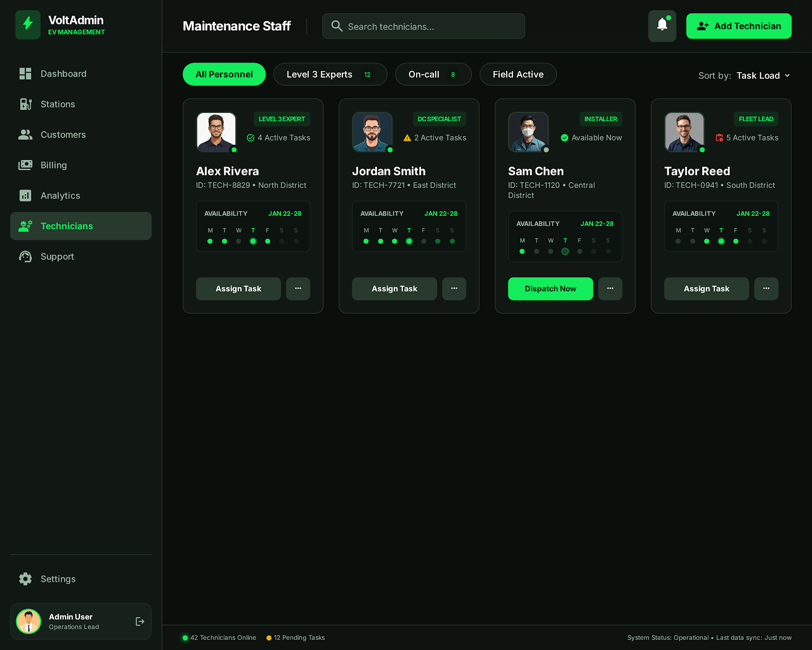
Task: Click Dispatch Now for Sam Chen
Action: [x=550, y=288]
